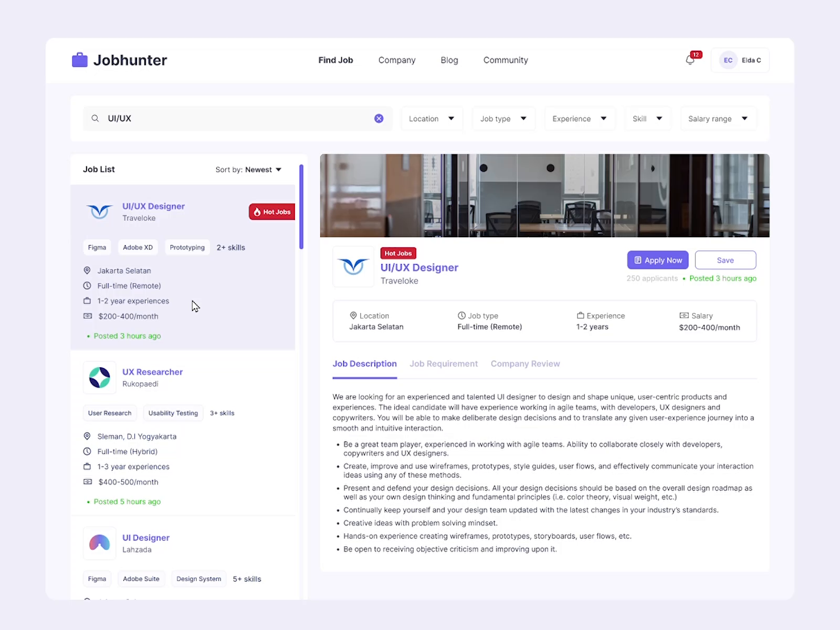
Task: Click the search magnifier icon
Action: [95, 118]
